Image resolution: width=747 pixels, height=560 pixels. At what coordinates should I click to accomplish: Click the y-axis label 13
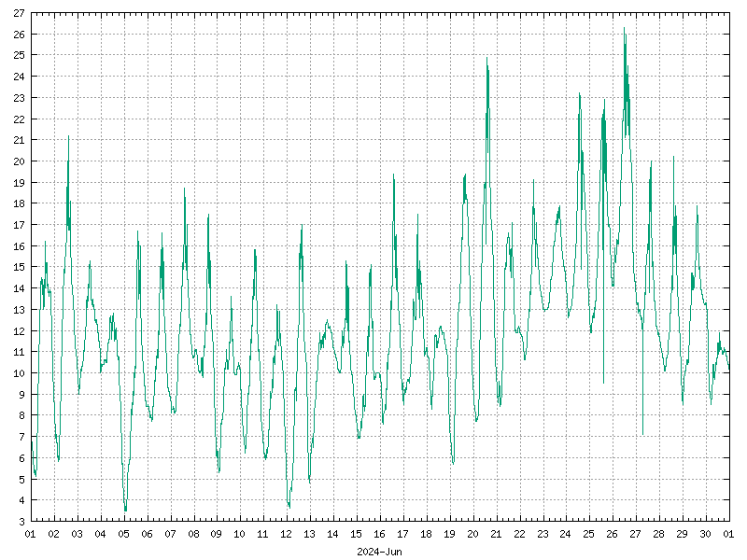point(19,310)
